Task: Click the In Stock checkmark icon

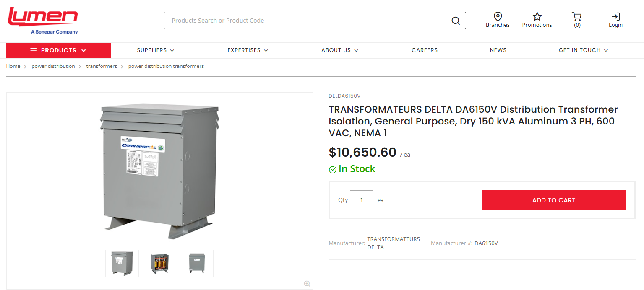Action: pyautogui.click(x=333, y=169)
